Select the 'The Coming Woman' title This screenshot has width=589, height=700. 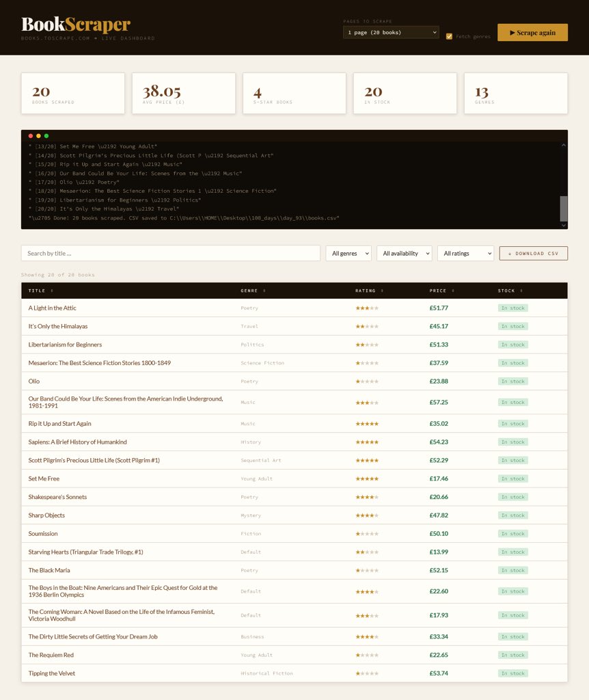[122, 615]
